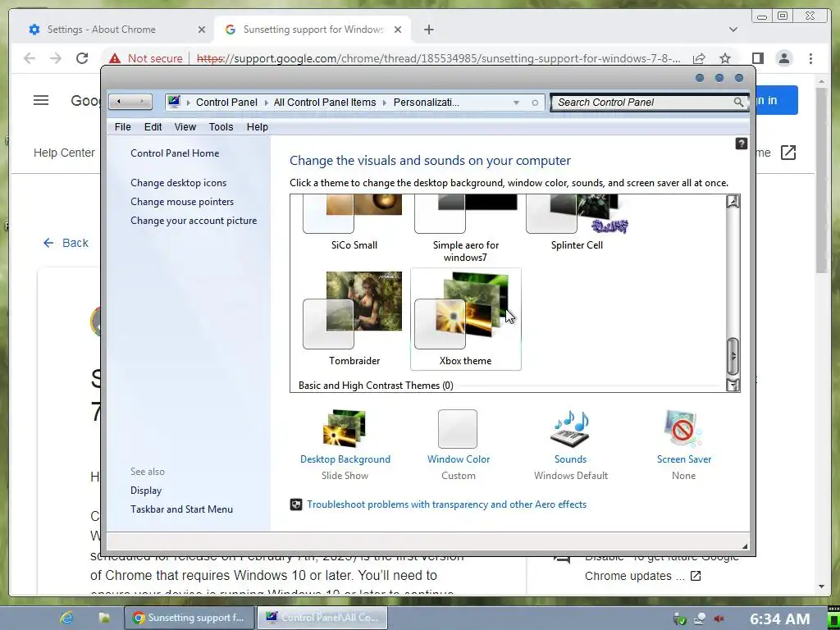Open the Display link under See also

click(x=146, y=491)
